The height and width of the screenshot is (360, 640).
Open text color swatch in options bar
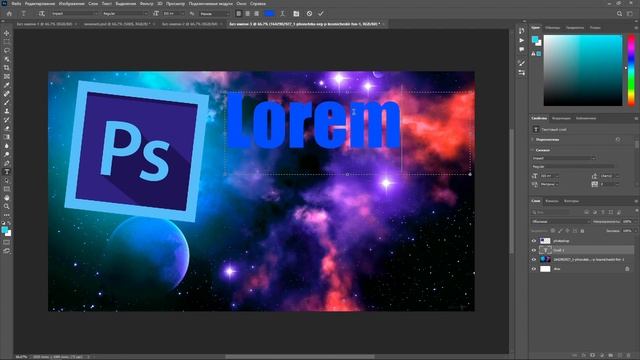269,13
